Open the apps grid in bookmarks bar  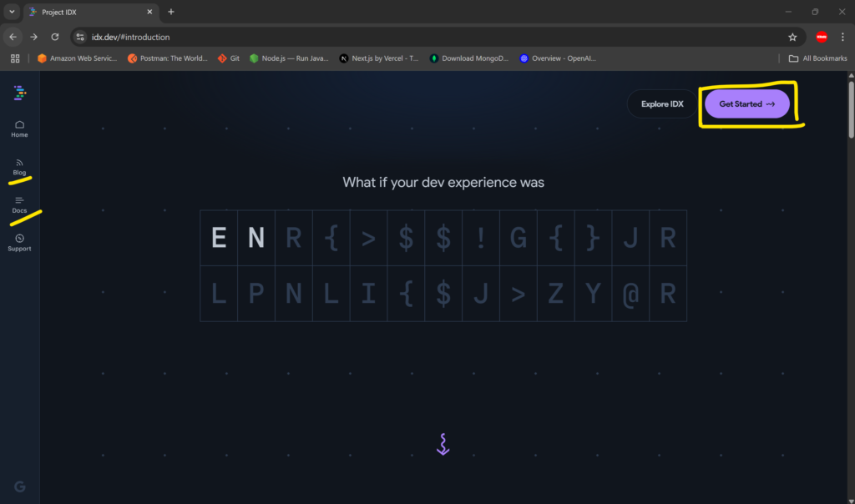[15, 58]
